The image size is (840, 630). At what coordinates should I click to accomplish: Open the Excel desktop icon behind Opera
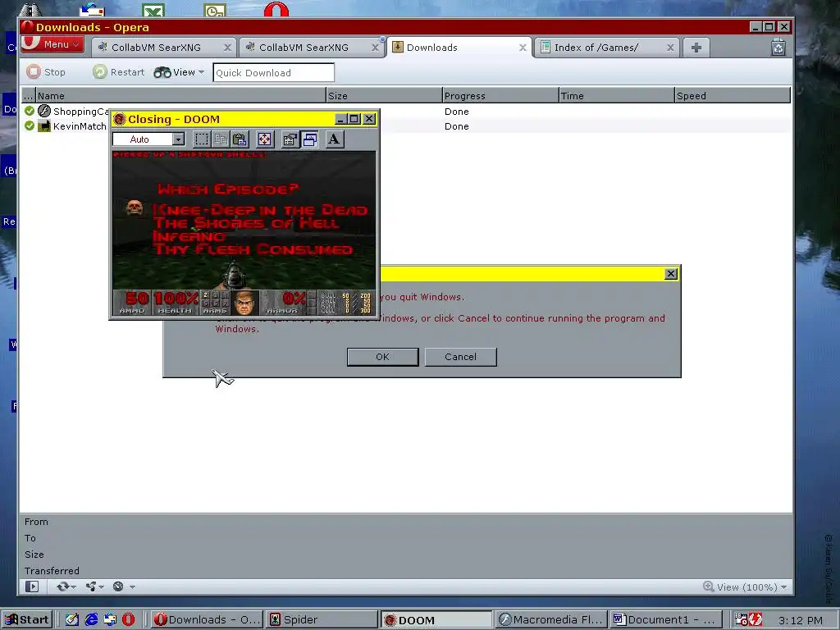coord(153,10)
